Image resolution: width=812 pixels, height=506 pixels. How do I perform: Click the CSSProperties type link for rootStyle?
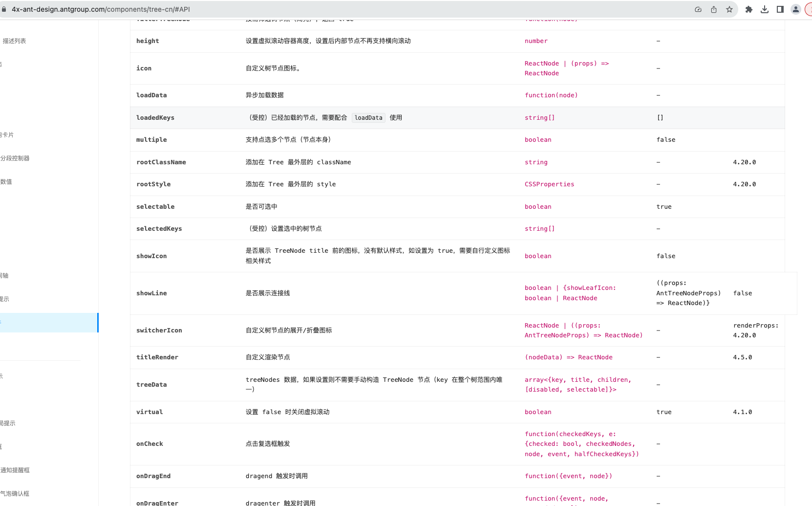click(x=549, y=184)
